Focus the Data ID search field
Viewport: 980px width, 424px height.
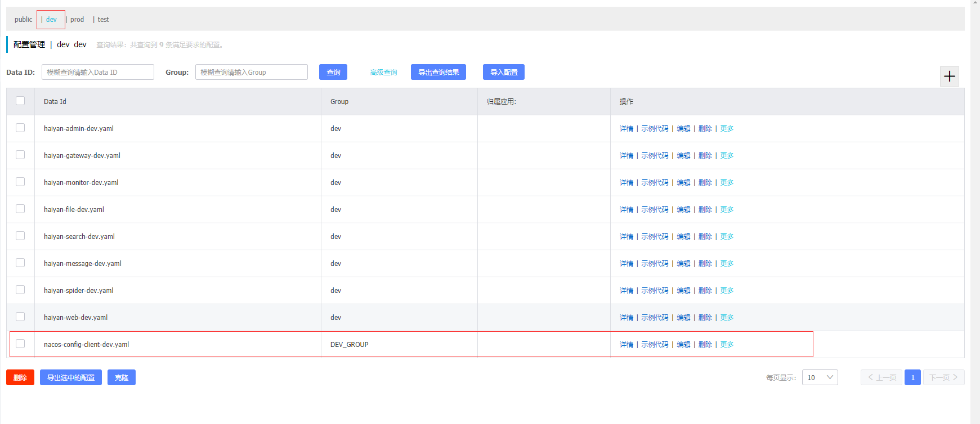click(x=98, y=72)
